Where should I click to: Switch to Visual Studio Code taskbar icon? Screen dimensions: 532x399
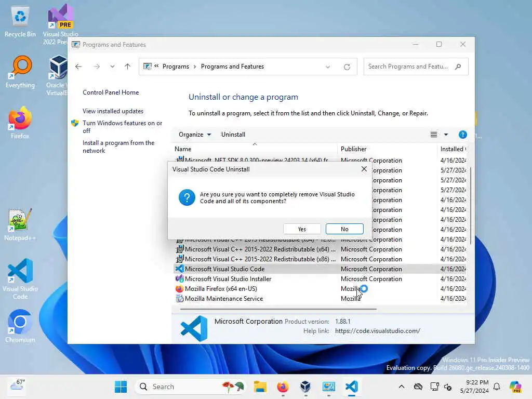tap(352, 387)
